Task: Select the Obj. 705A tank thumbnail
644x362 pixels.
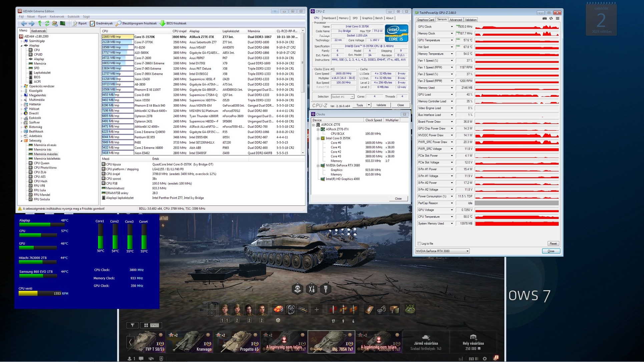Action: point(332,341)
